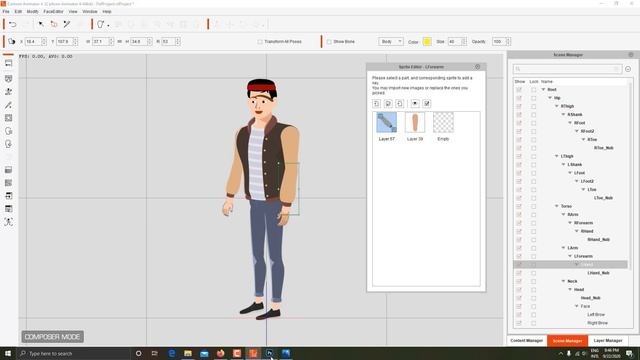Open the Help menu
The width and height of the screenshot is (640, 360).
point(107,11)
